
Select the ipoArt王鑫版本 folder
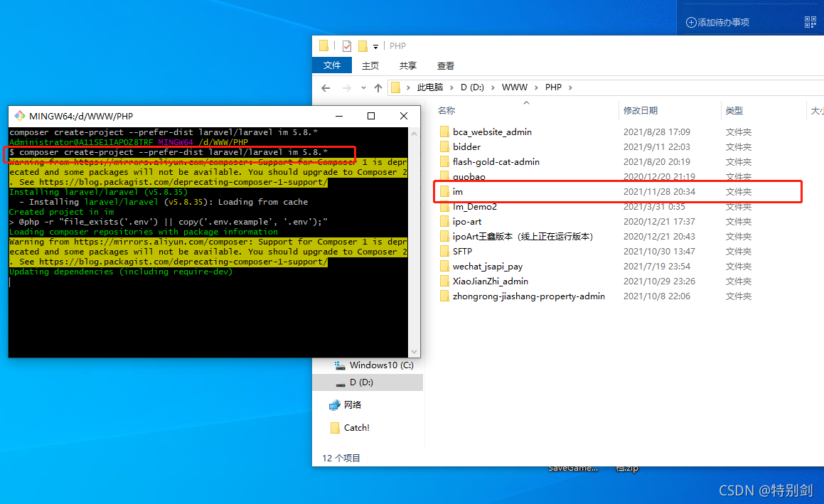523,237
